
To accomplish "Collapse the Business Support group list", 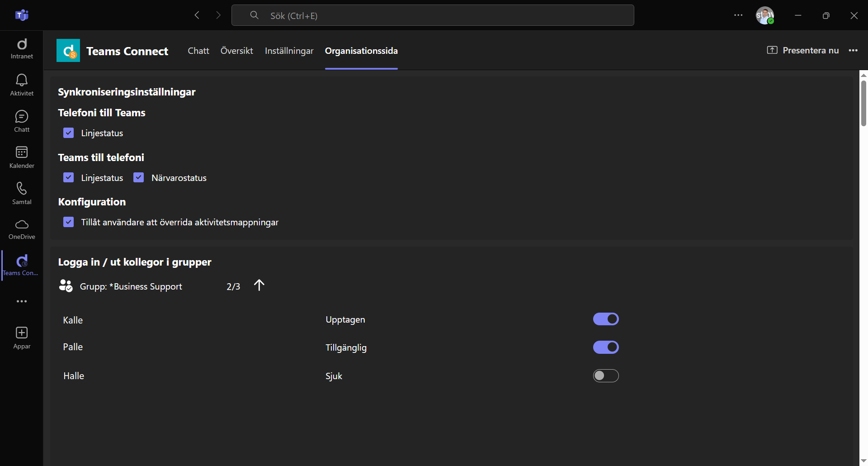I will click(x=259, y=285).
